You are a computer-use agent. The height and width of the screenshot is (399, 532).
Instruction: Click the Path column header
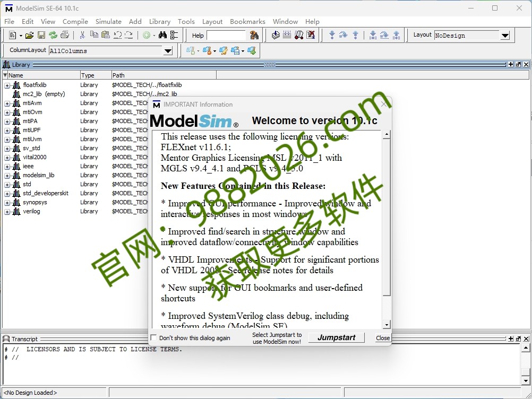(x=164, y=75)
